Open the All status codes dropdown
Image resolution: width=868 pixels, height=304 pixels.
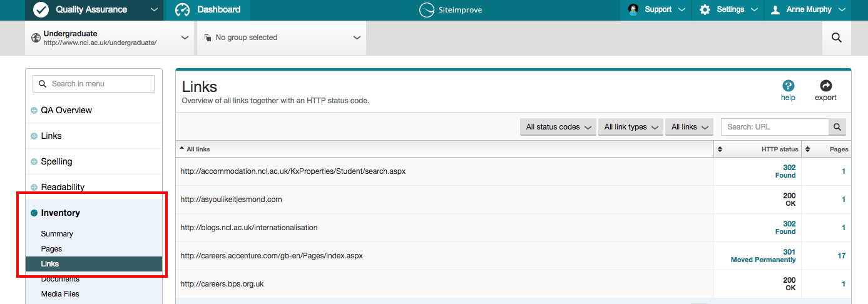(x=558, y=127)
